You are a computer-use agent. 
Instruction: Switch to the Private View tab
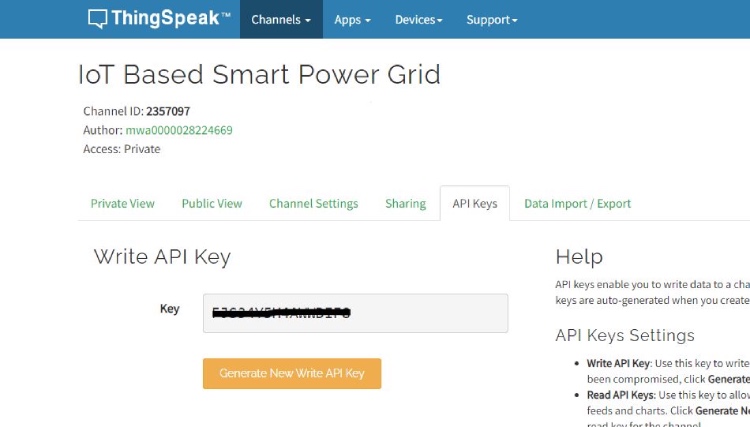122,204
